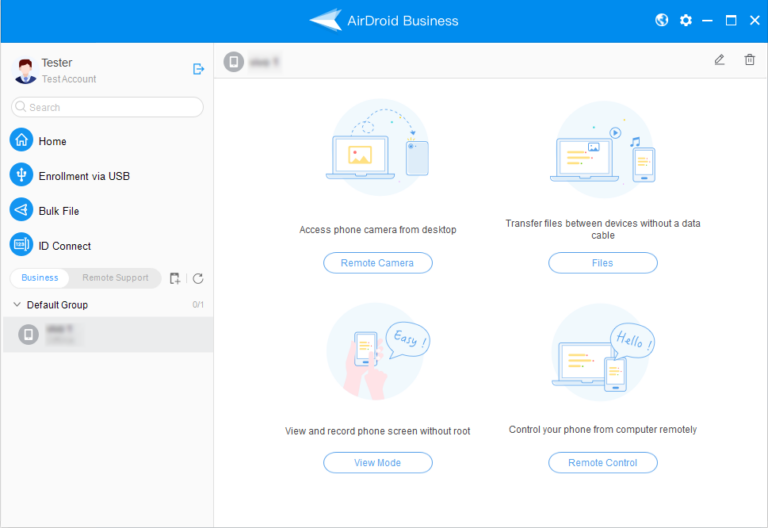The image size is (768, 528).
Task: Click the Test Account subtitle
Action: point(69,79)
